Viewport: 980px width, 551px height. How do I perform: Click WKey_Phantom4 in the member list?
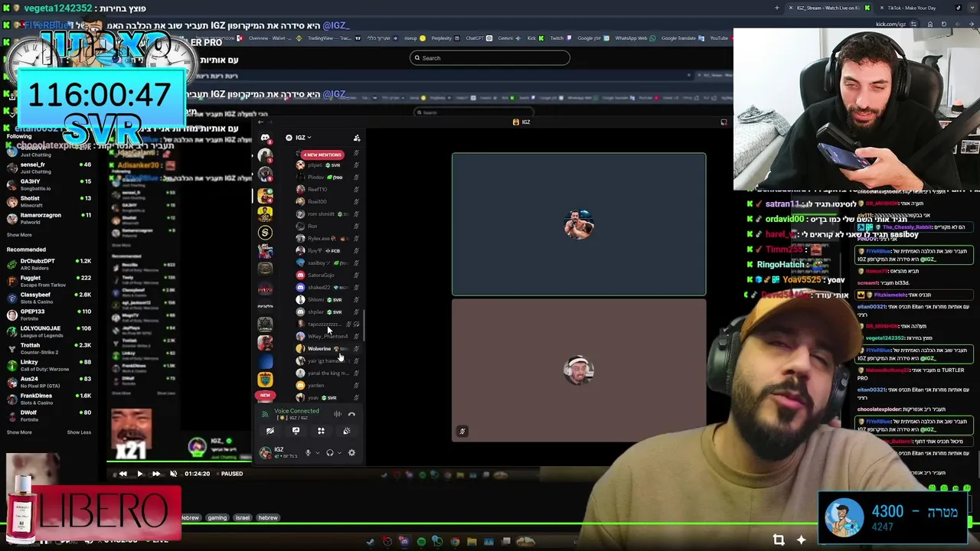tap(328, 336)
